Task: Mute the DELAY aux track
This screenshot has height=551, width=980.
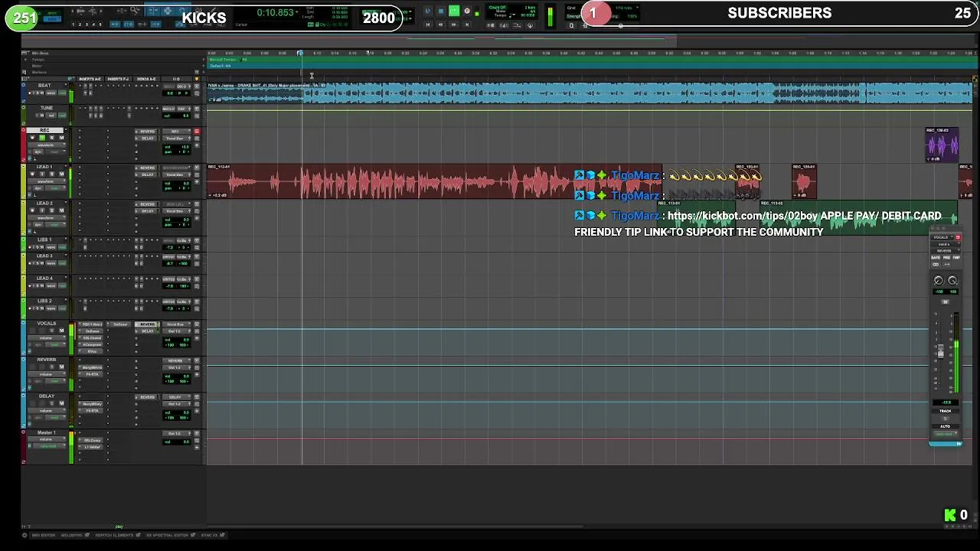Action: [61, 403]
